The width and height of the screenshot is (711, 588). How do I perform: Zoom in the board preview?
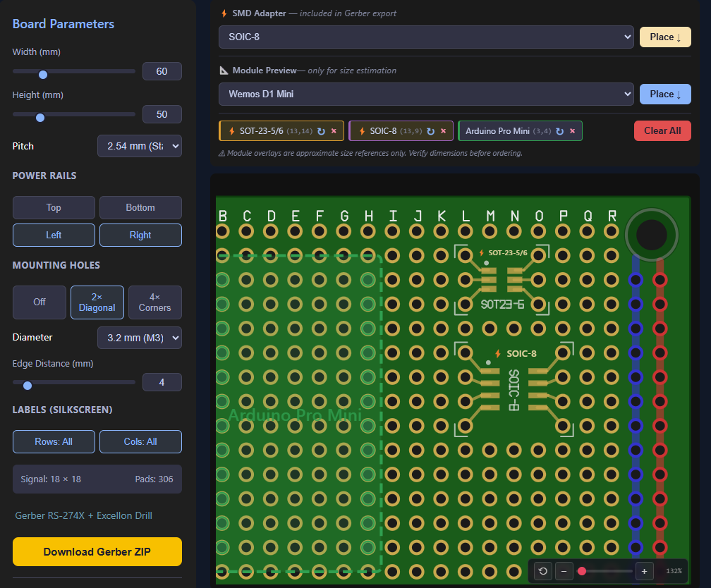pyautogui.click(x=644, y=571)
